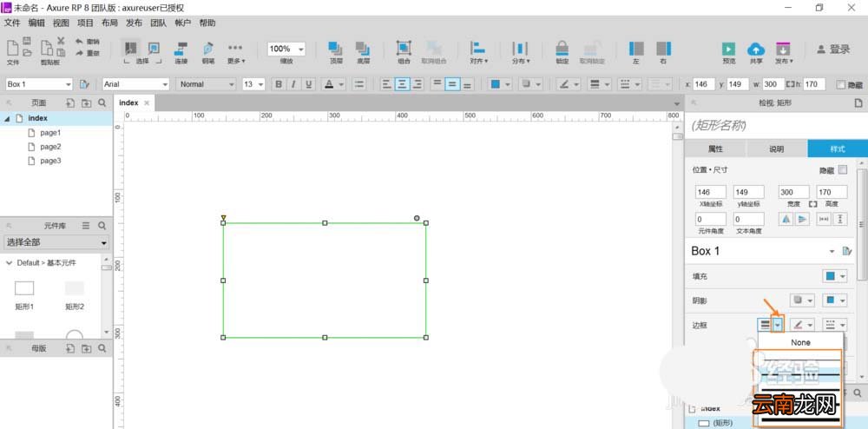Toggle the right panel with 右 icon
Screen dimensions: 868x429
663,49
